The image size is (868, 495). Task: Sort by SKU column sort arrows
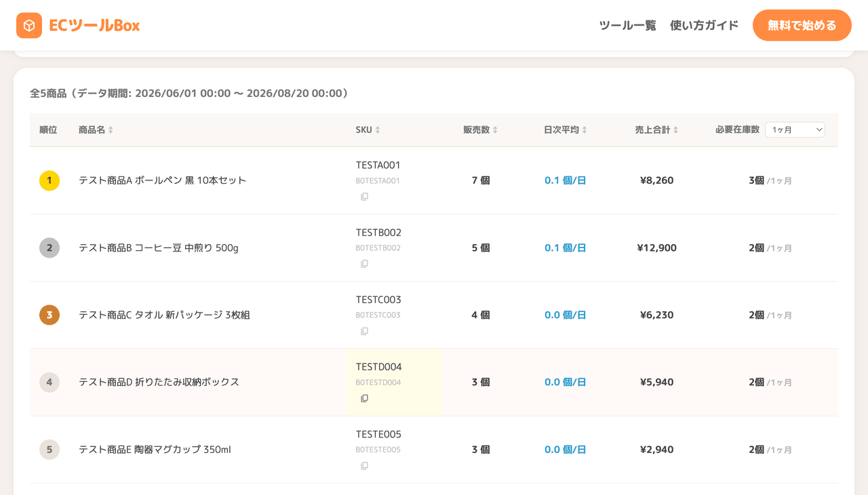pyautogui.click(x=378, y=130)
